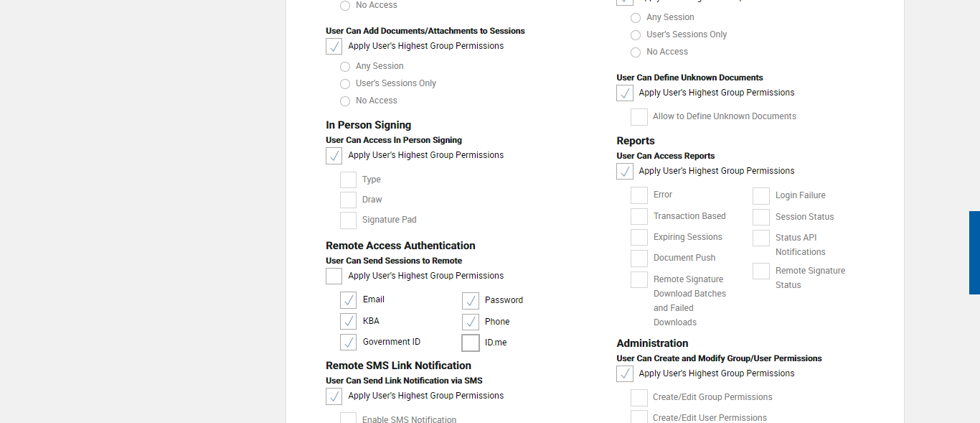Tick the Create/Edit Group Permissions checkbox
This screenshot has width=980, height=423.
coord(639,398)
